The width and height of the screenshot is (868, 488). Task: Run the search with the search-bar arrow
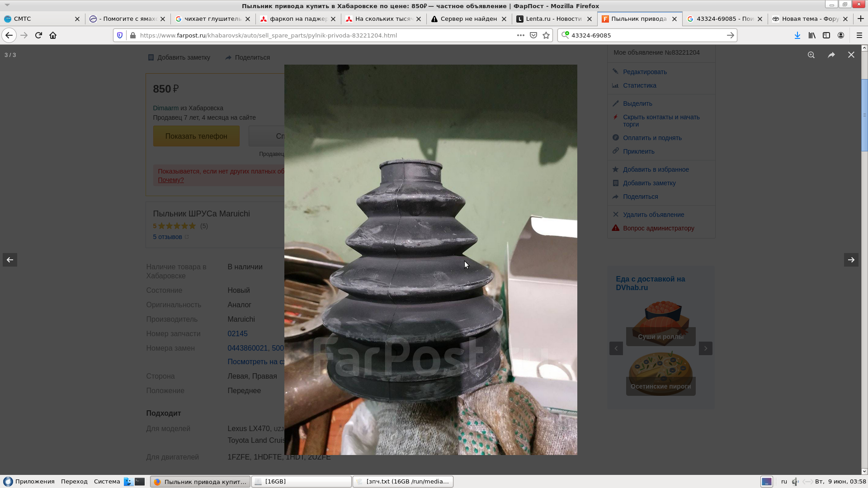(x=730, y=35)
